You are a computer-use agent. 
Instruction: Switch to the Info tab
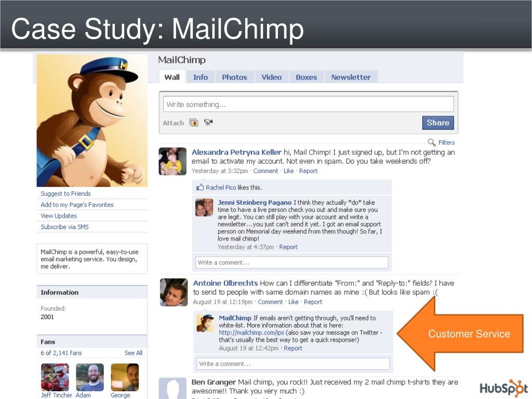pyautogui.click(x=201, y=77)
